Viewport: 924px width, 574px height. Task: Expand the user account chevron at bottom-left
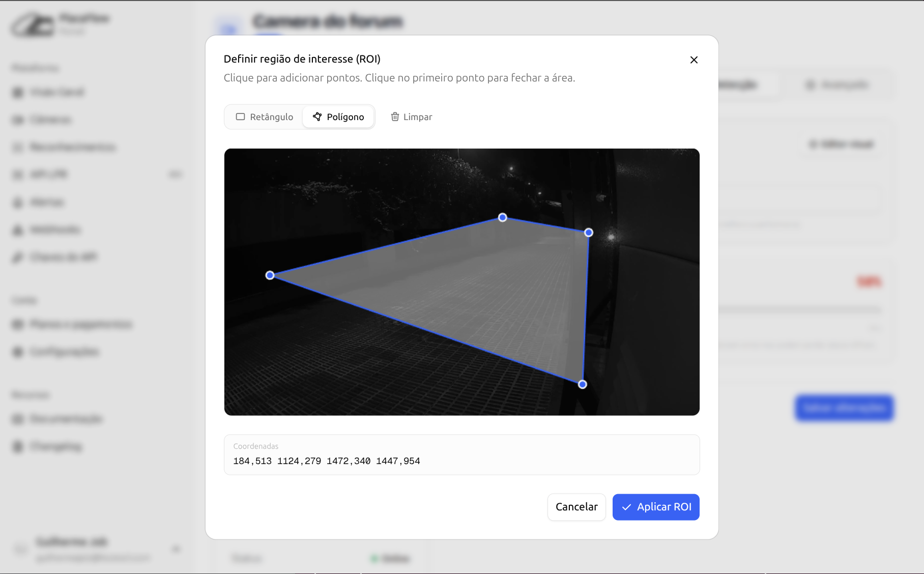point(176,549)
